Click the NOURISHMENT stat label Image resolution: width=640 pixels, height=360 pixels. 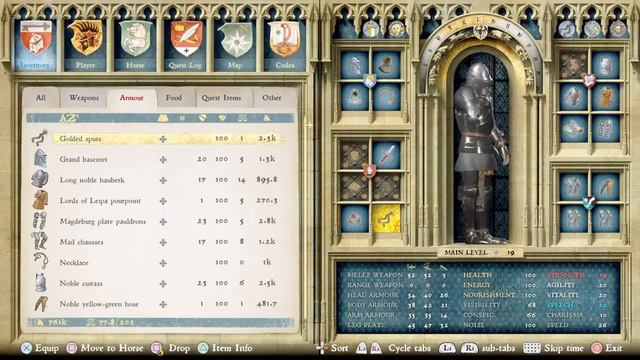click(x=489, y=295)
